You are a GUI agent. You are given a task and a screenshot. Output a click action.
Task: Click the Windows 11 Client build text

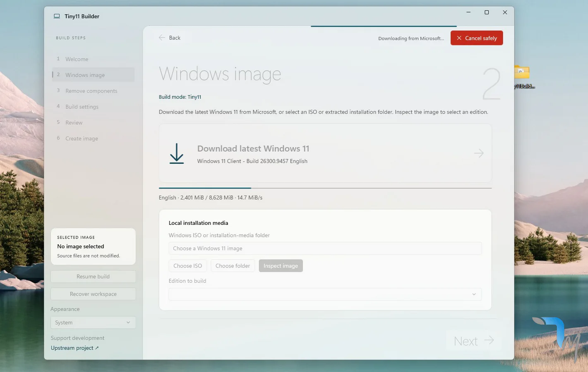click(252, 161)
